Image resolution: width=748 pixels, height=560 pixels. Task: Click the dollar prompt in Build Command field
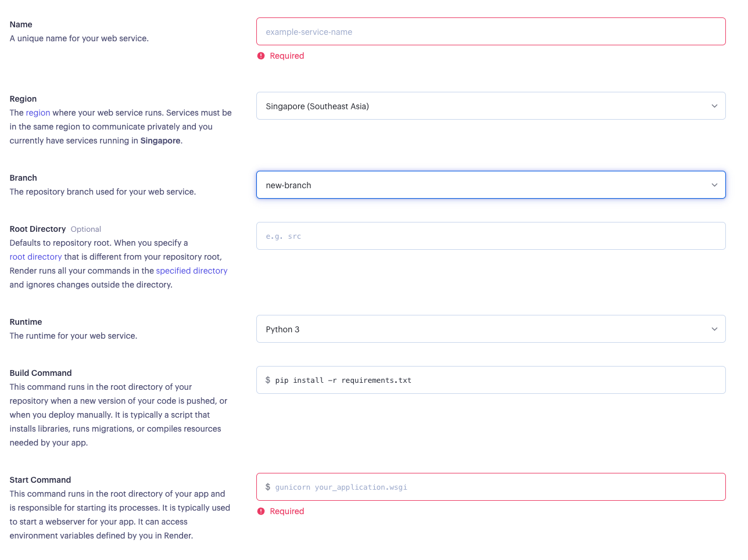point(267,380)
